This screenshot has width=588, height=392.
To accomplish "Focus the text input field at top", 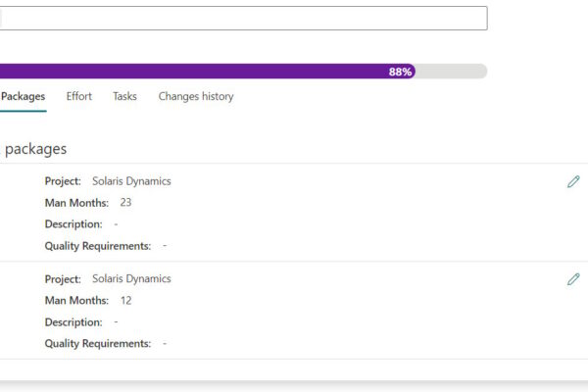I will click(243, 18).
